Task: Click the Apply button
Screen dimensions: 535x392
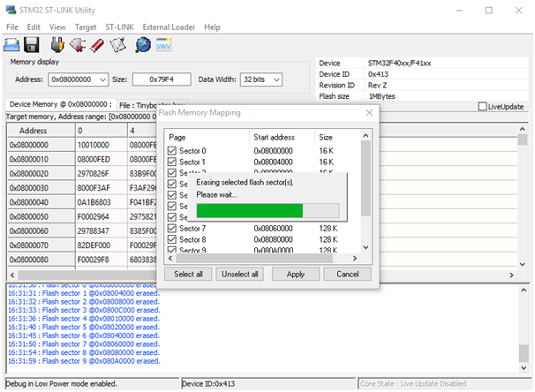Action: point(296,274)
